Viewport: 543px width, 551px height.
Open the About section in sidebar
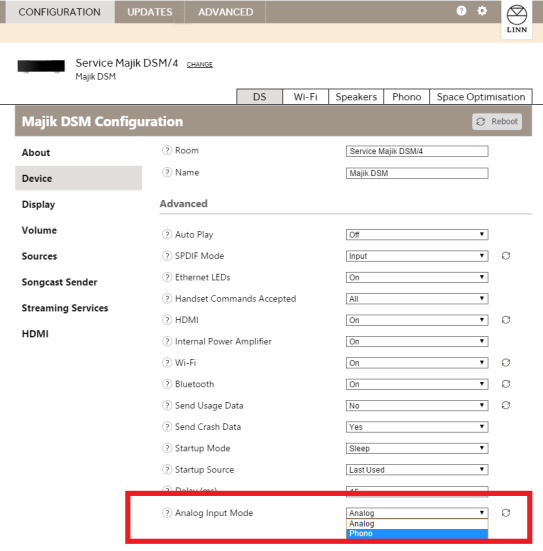point(36,153)
